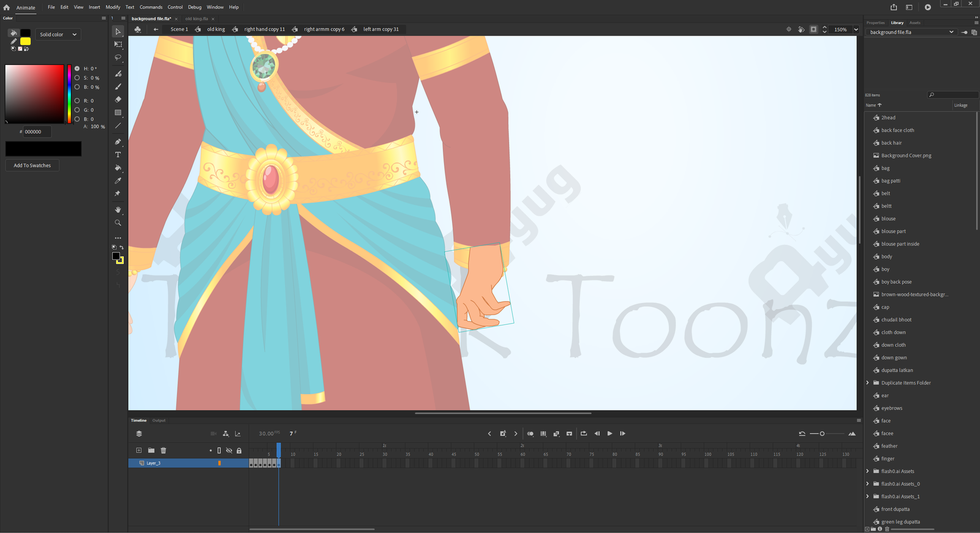980x533 pixels.
Task: Select the Saturation radio button
Action: click(77, 78)
